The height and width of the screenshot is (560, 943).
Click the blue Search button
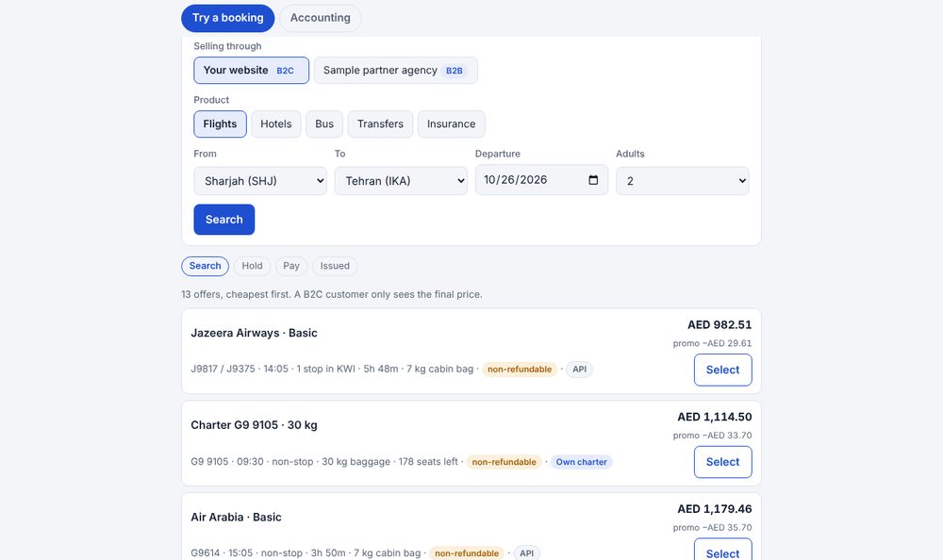pyautogui.click(x=224, y=220)
